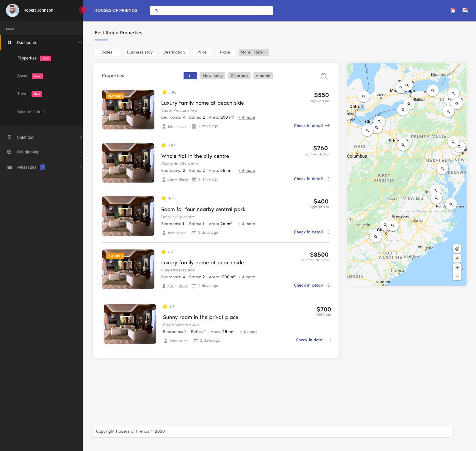Zoom out on the map
This screenshot has width=476, height=451.
457,276
